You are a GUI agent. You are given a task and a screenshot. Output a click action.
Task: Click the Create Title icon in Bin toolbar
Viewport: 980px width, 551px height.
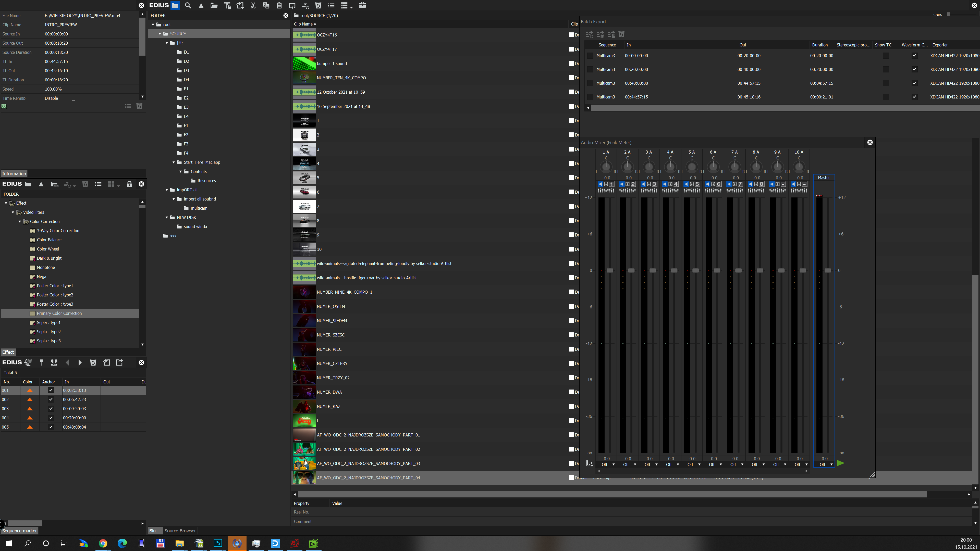(227, 5)
